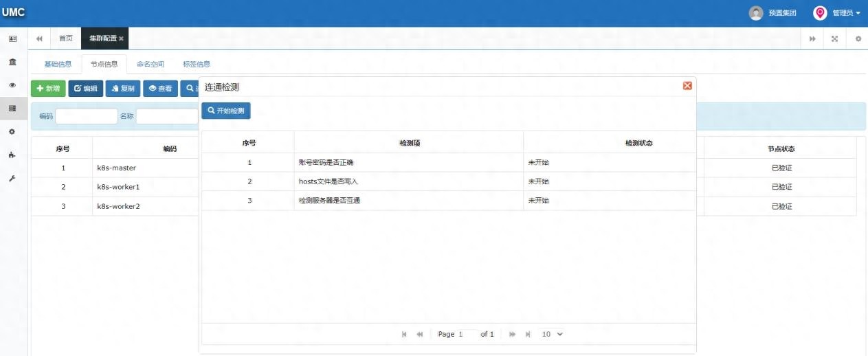Go to last page in dialog pager
The height and width of the screenshot is (356, 868).
[x=528, y=334]
